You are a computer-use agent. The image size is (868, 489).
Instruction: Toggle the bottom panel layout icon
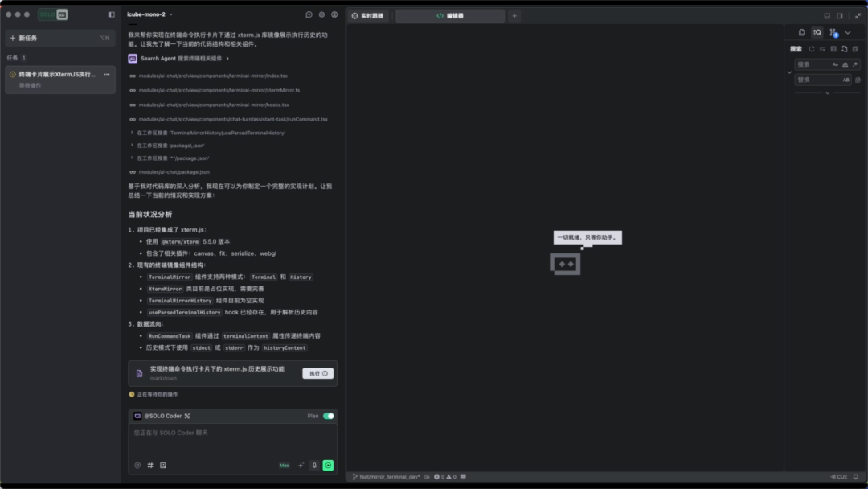(827, 16)
